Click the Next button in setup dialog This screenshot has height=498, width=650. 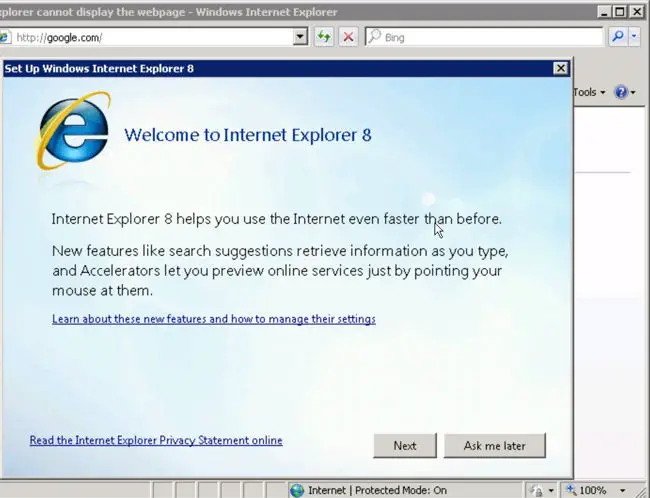tap(405, 446)
